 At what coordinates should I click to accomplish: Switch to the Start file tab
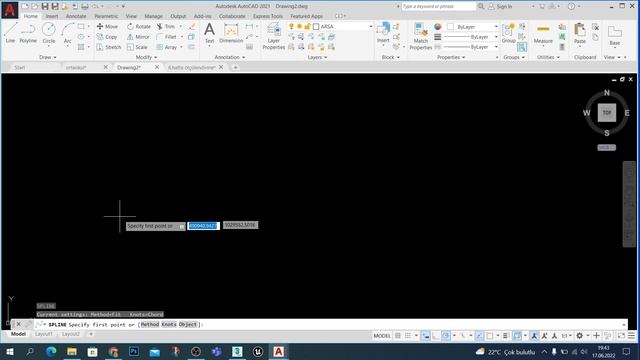point(20,67)
